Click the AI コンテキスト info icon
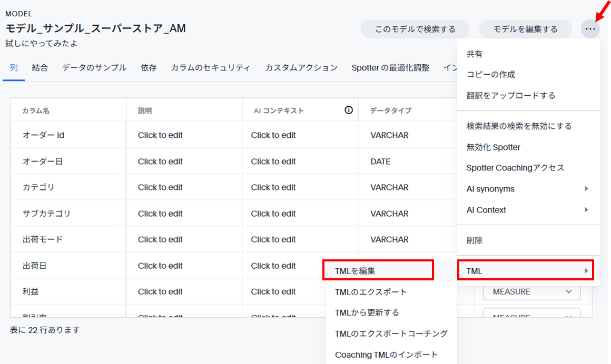The image size is (611, 364). pyautogui.click(x=349, y=110)
